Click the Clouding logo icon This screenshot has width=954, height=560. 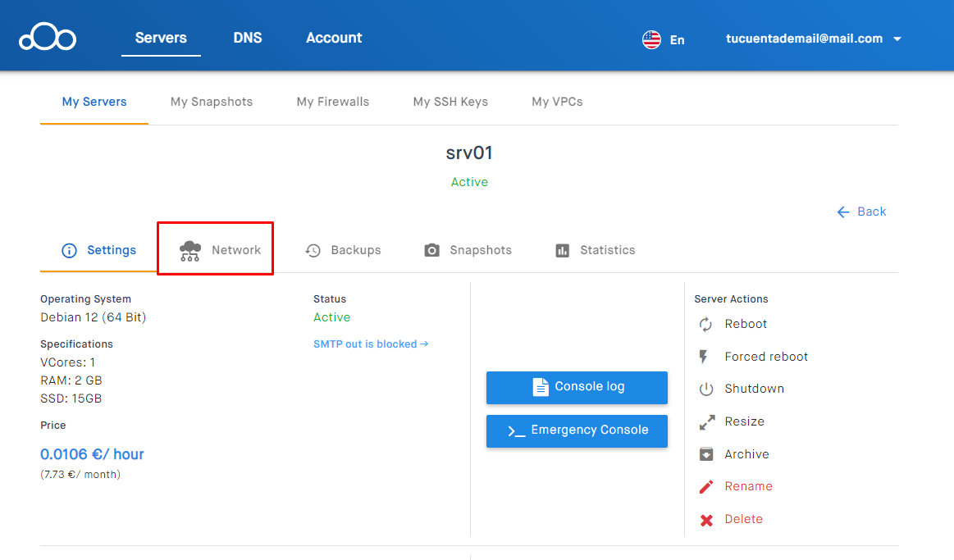(x=48, y=39)
